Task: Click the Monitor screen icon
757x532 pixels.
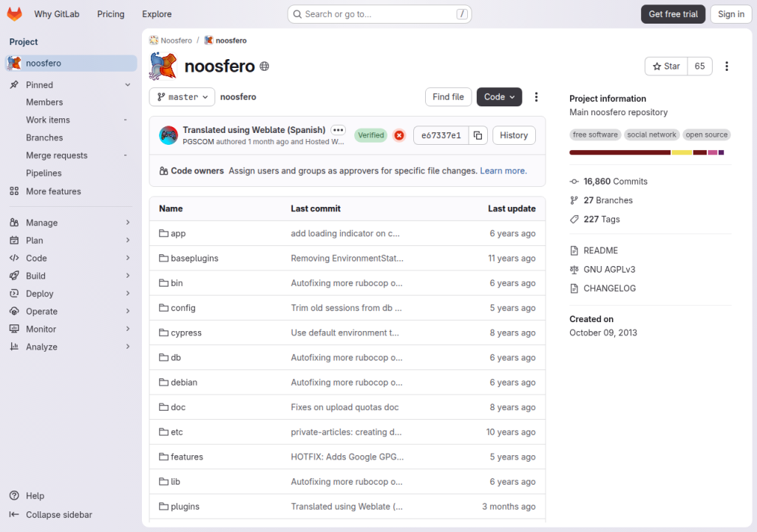Action: click(14, 330)
